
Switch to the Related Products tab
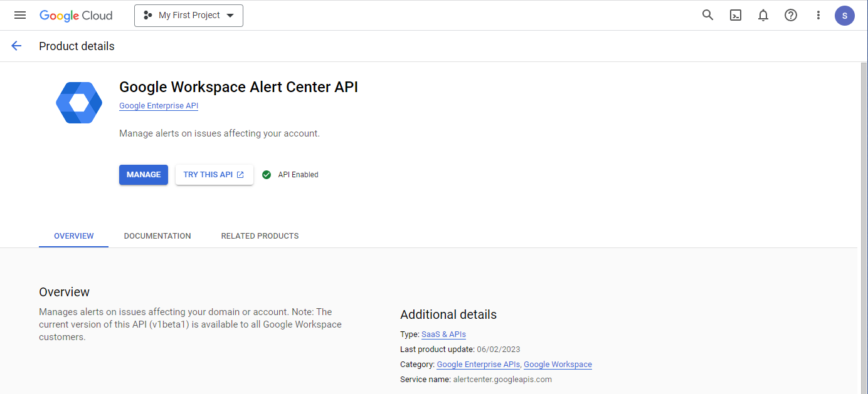[x=260, y=236]
